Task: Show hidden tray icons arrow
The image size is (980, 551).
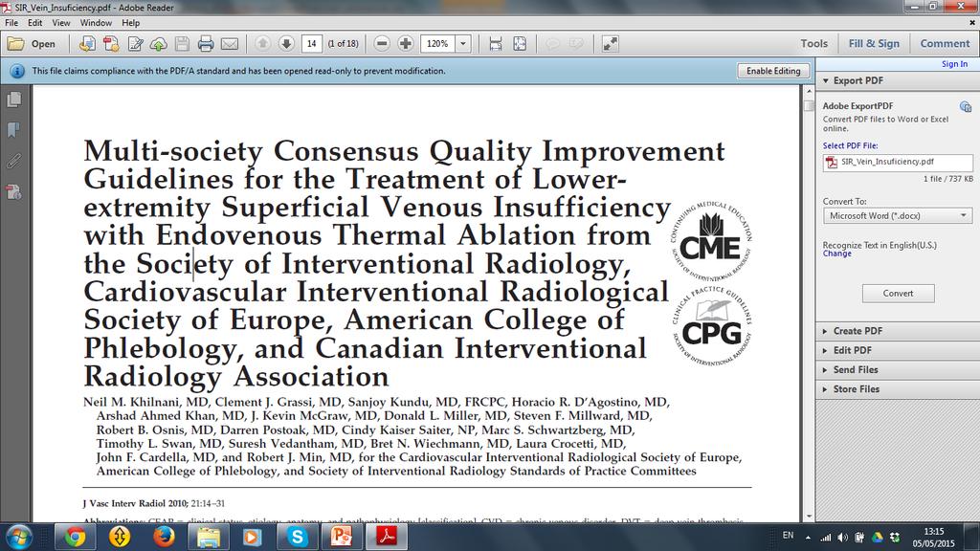Action: pos(808,538)
